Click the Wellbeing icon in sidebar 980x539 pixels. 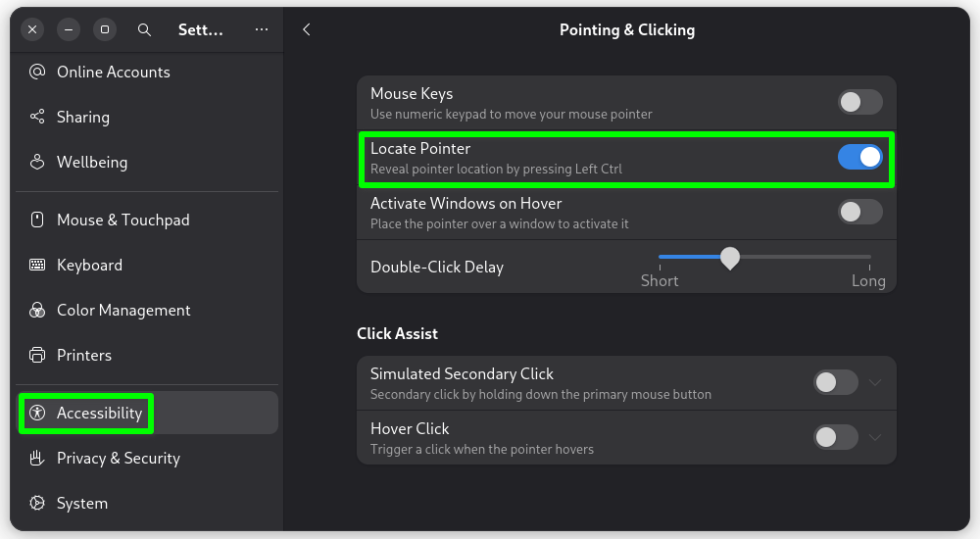37,162
